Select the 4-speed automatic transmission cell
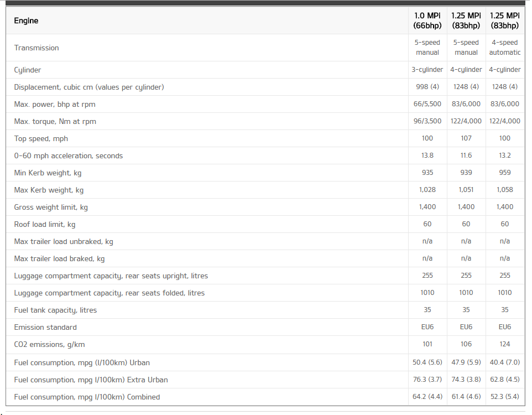 [504, 48]
